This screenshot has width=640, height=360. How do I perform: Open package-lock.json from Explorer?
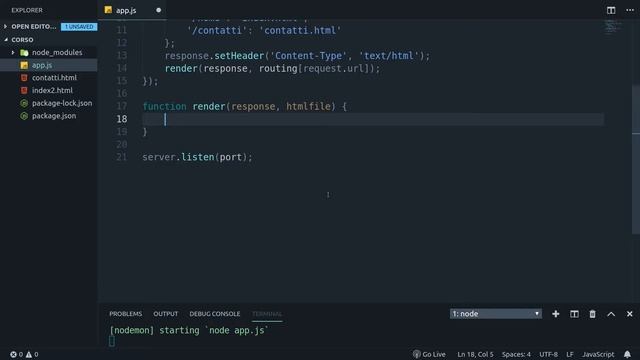(x=62, y=103)
